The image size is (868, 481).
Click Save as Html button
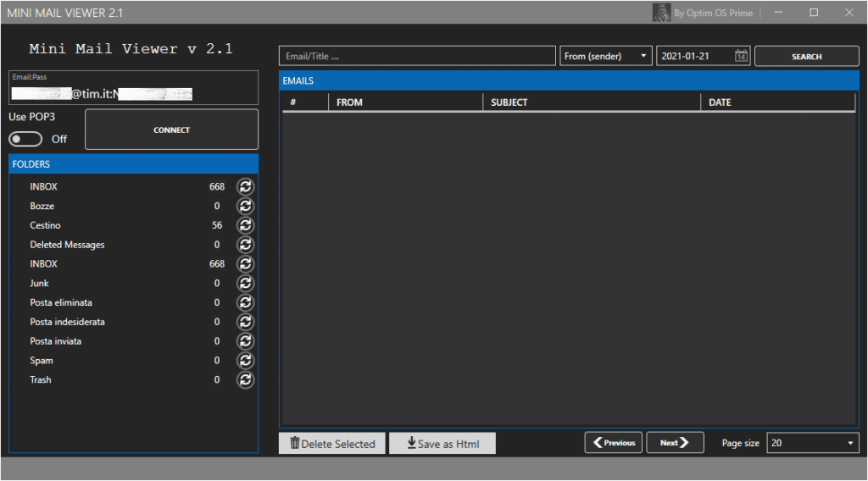pos(442,444)
